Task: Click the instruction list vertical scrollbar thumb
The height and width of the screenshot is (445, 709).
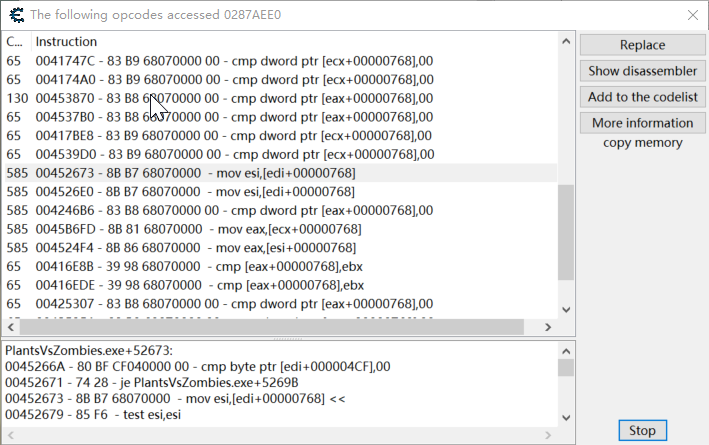Action: click(566, 232)
